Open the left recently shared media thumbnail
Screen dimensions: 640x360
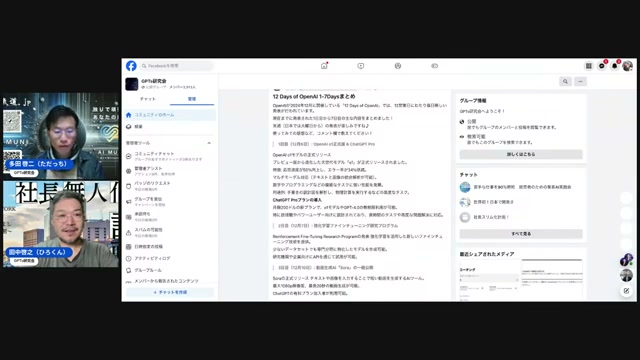(x=489, y=280)
